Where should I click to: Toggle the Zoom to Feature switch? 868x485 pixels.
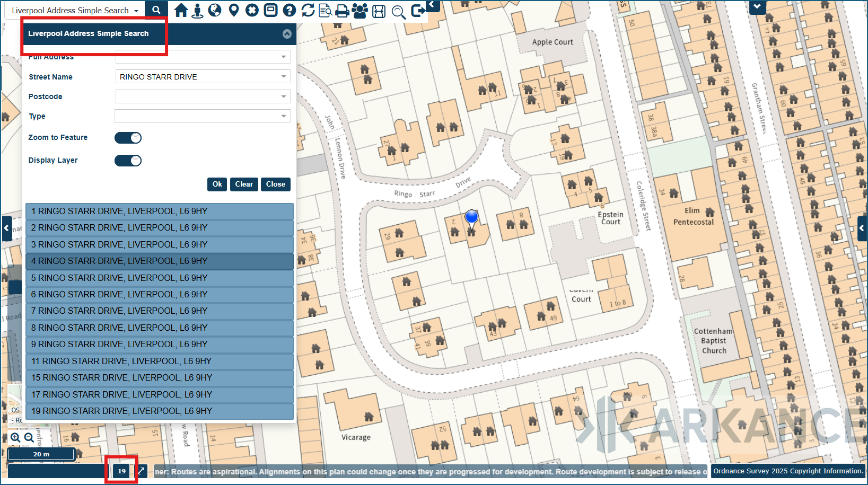(128, 138)
